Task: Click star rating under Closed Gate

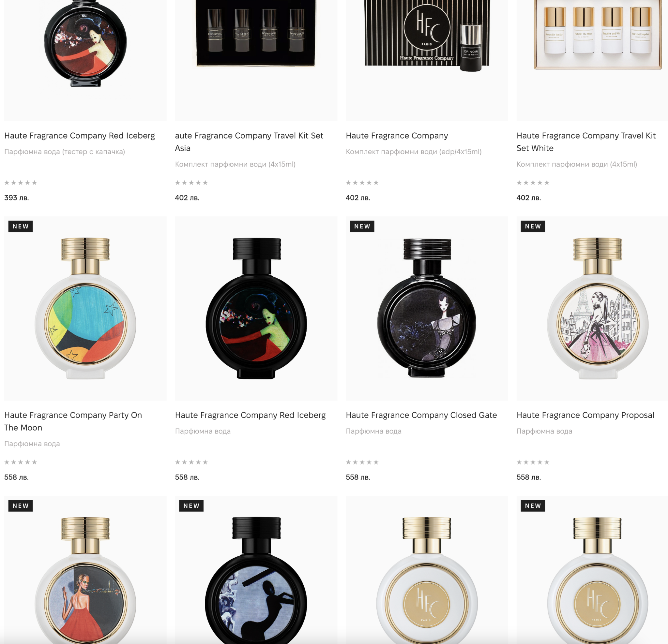Action: point(362,462)
